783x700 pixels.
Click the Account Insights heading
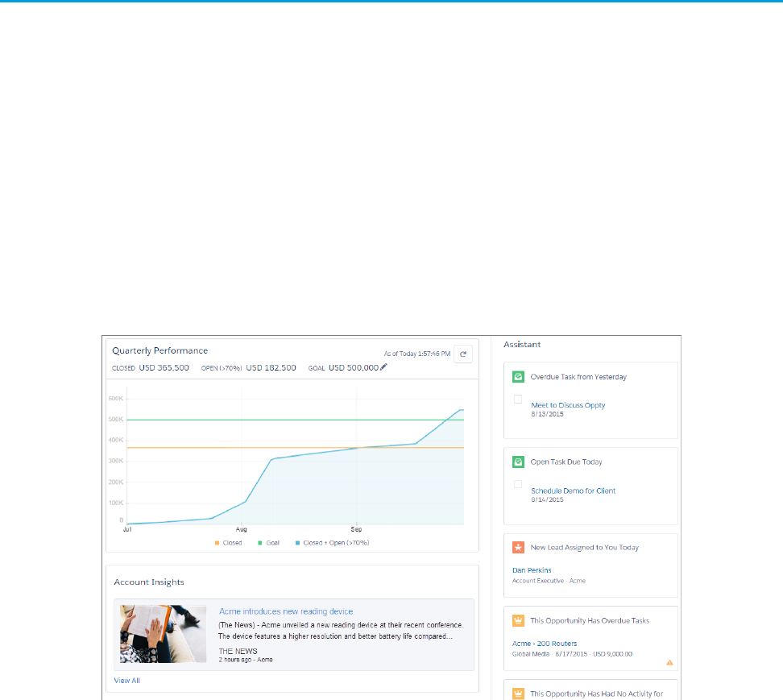pos(149,582)
